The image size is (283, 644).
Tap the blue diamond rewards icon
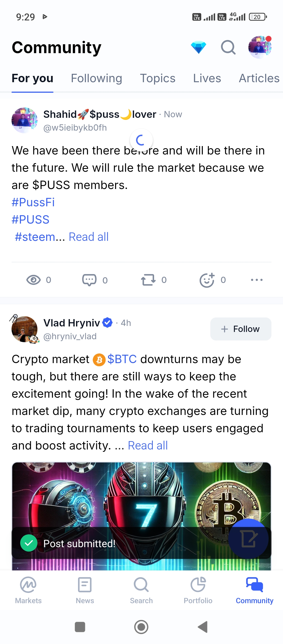coord(198,47)
